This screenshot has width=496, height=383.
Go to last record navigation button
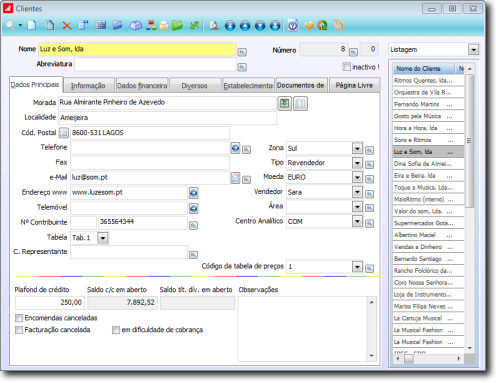(275, 26)
